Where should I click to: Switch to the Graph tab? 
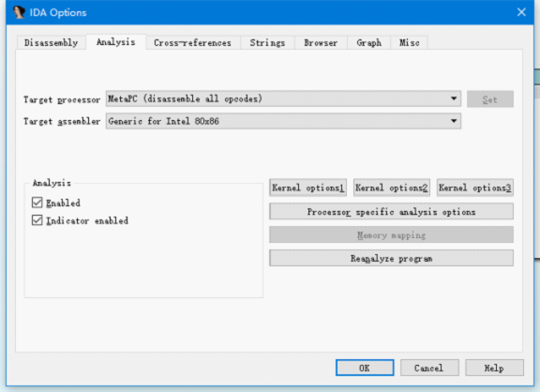click(x=368, y=43)
